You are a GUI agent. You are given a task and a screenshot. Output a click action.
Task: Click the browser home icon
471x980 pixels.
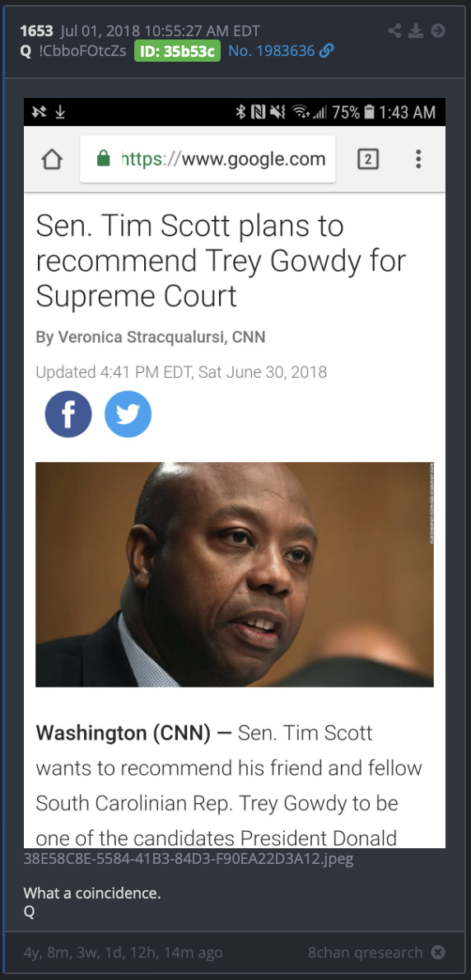[x=52, y=160]
